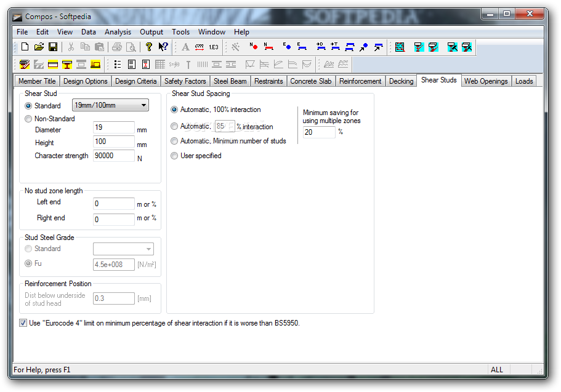Click the text document output icon
Image resolution: width=561 pixels, height=392 pixels.
[132, 65]
